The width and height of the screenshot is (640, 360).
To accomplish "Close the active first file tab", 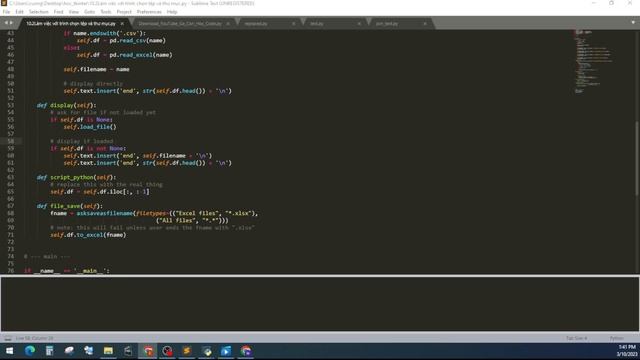I will 122,24.
